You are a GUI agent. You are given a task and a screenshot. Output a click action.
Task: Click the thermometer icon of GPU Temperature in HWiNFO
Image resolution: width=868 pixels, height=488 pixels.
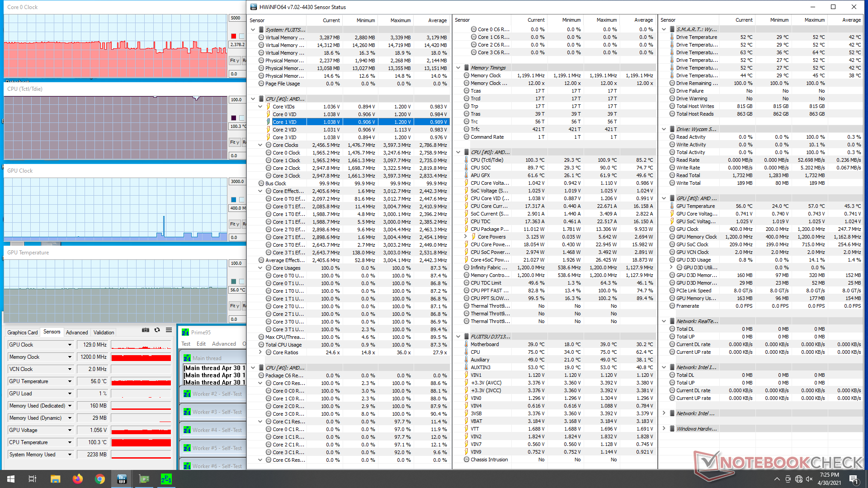pos(672,206)
